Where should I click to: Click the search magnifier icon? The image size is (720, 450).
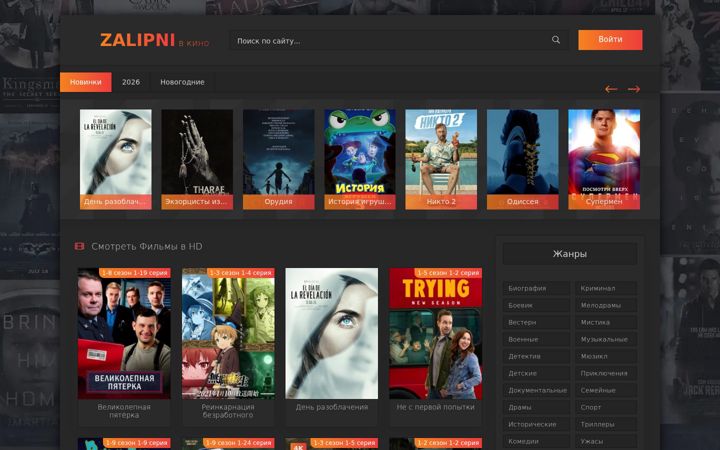click(556, 40)
